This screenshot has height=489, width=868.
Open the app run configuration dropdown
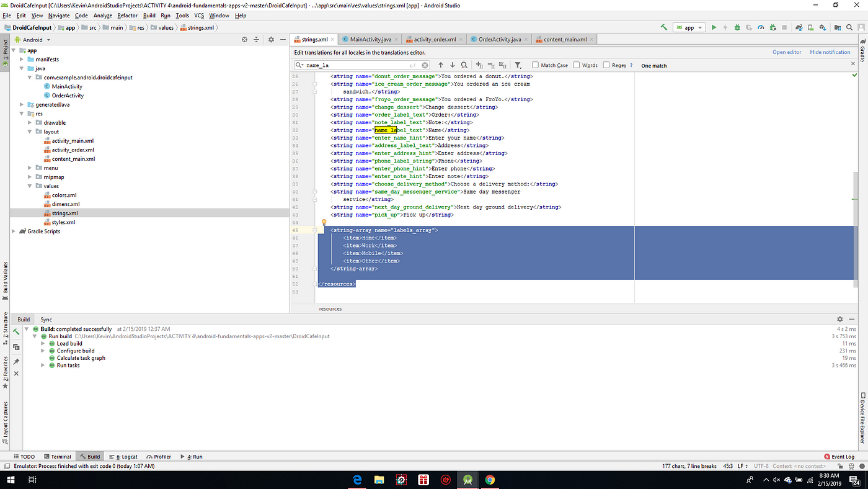click(x=689, y=27)
